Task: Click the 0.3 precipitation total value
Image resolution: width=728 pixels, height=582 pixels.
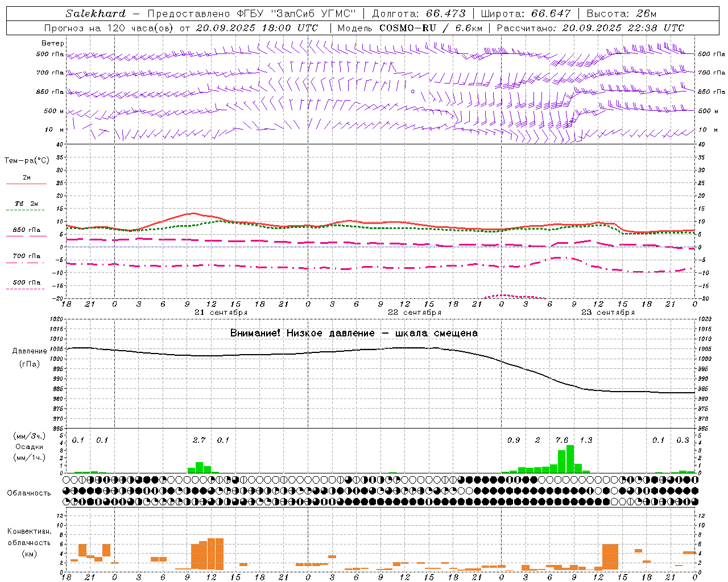Action: pyautogui.click(x=682, y=440)
